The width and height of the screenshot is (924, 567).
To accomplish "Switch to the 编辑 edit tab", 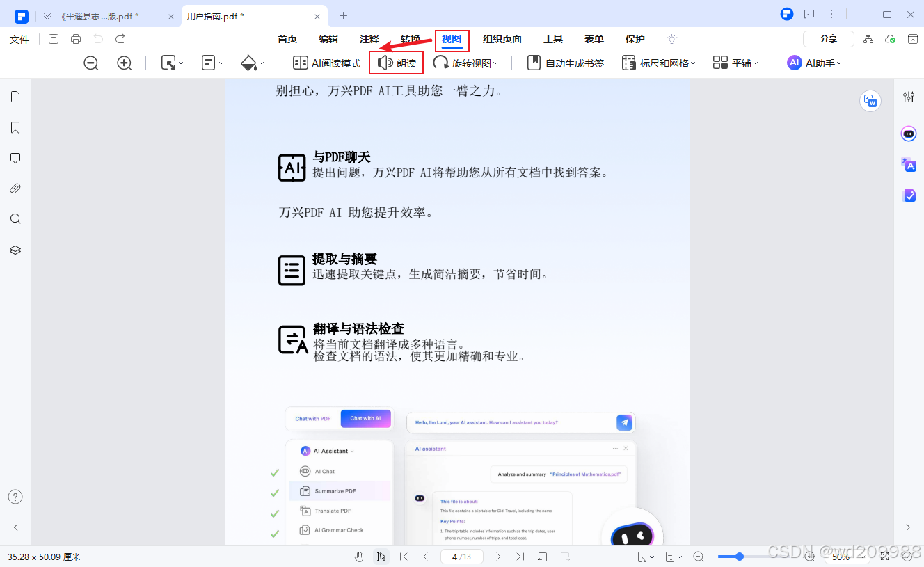I will (x=328, y=40).
